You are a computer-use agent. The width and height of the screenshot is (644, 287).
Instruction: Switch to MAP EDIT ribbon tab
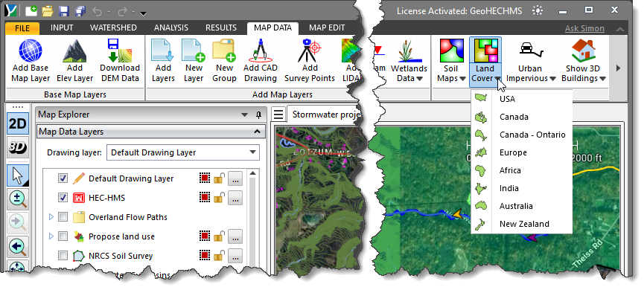[x=327, y=28]
